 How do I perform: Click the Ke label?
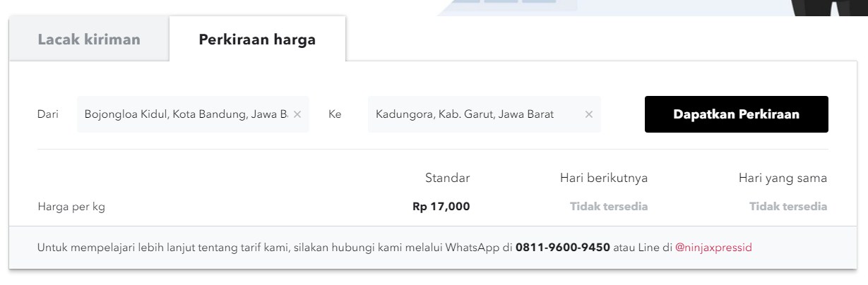pos(335,114)
